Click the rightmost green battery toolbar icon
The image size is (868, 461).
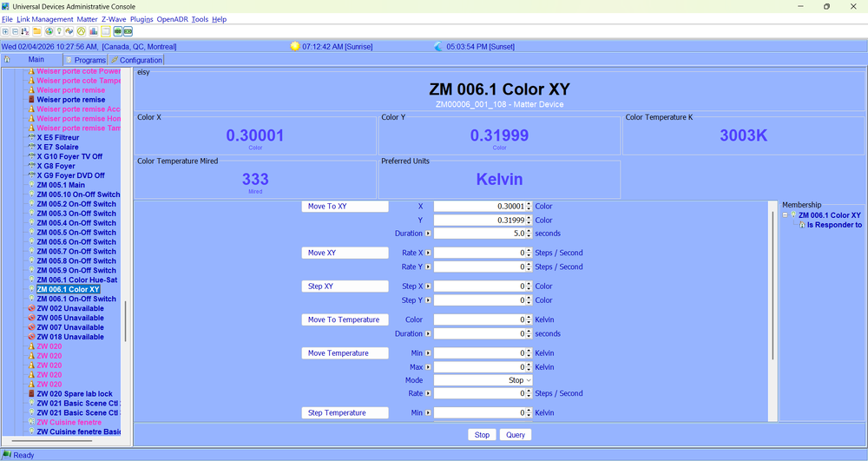pyautogui.click(x=128, y=31)
